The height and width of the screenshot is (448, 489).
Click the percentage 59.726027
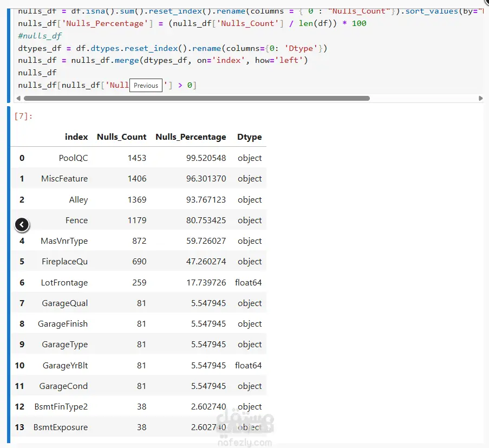click(x=206, y=241)
